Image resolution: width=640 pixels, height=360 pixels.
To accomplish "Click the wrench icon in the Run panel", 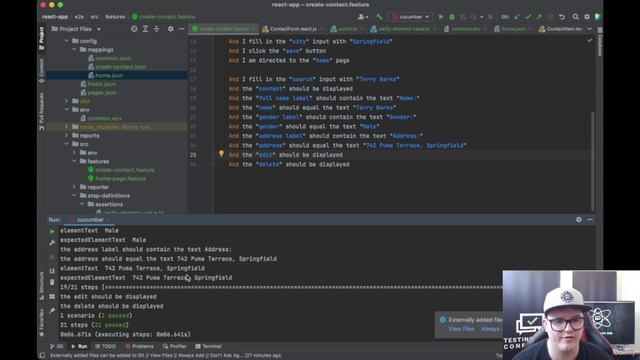I will pos(52,243).
